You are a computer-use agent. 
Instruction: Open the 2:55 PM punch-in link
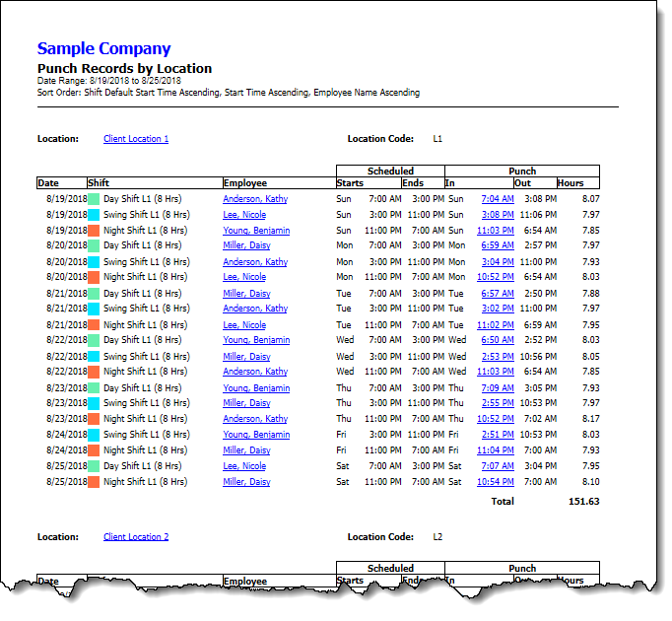click(x=498, y=403)
